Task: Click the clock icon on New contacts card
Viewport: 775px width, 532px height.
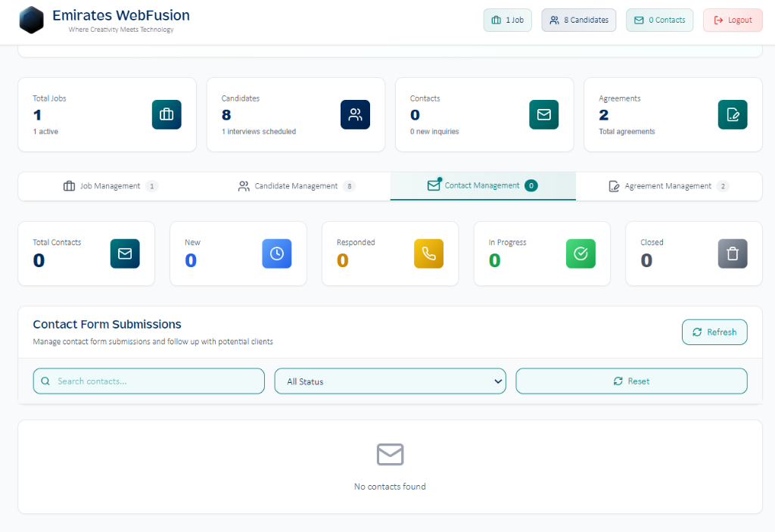Action: pyautogui.click(x=276, y=254)
